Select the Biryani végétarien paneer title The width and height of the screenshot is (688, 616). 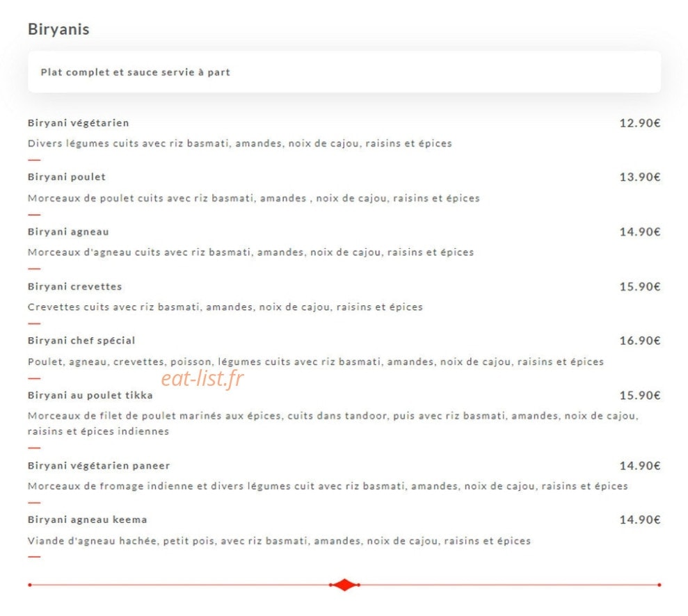pyautogui.click(x=99, y=466)
